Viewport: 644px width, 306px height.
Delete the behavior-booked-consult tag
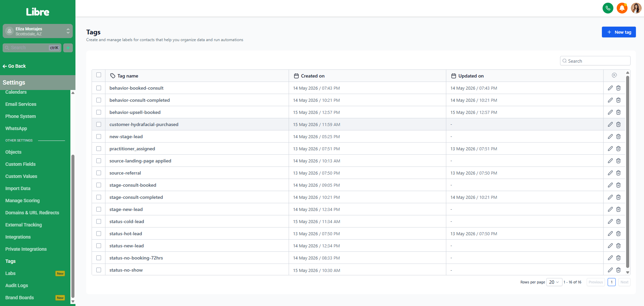pyautogui.click(x=618, y=88)
